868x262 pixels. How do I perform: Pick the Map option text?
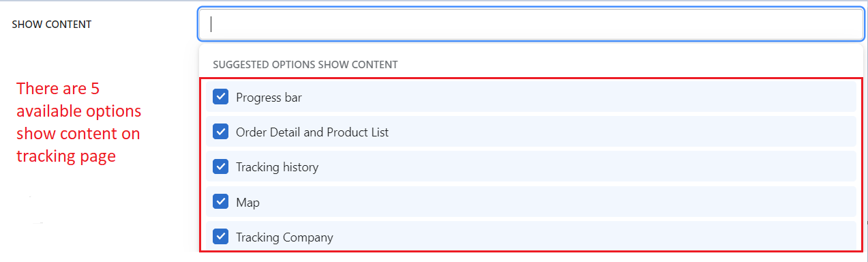click(x=248, y=203)
